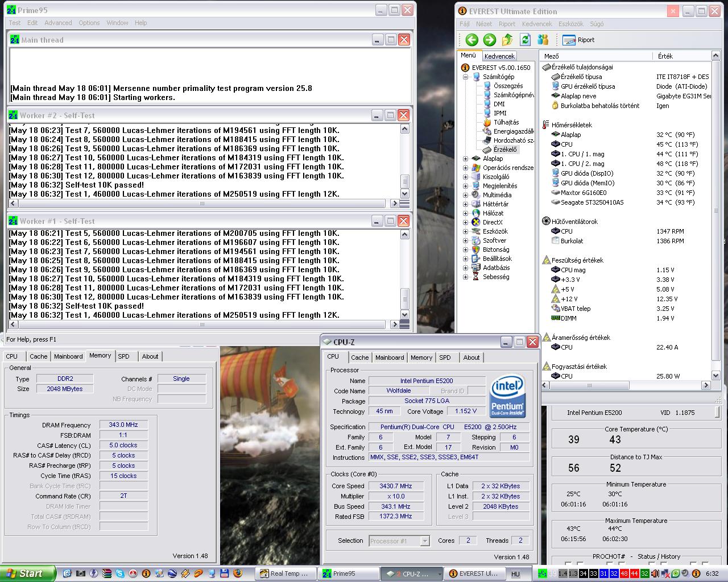Open Firefox from quick launch bar

(x=237, y=573)
